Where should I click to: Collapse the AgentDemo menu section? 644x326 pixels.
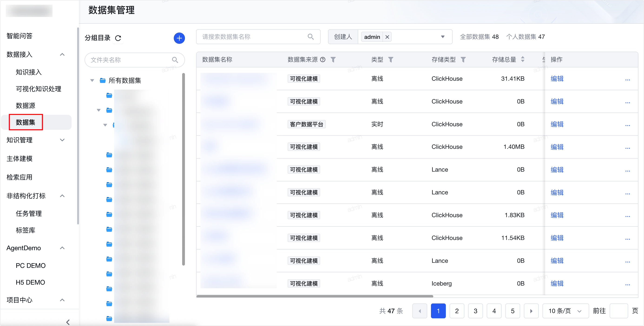click(x=62, y=248)
